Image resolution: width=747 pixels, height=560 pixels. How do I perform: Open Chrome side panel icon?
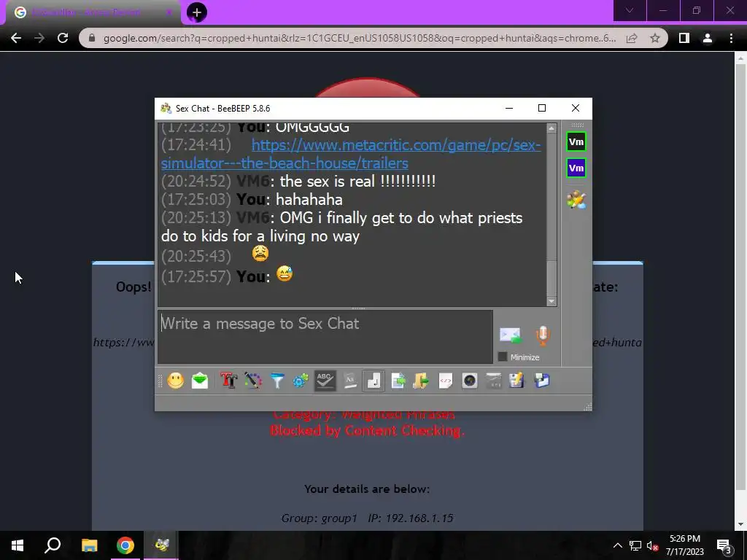point(684,38)
